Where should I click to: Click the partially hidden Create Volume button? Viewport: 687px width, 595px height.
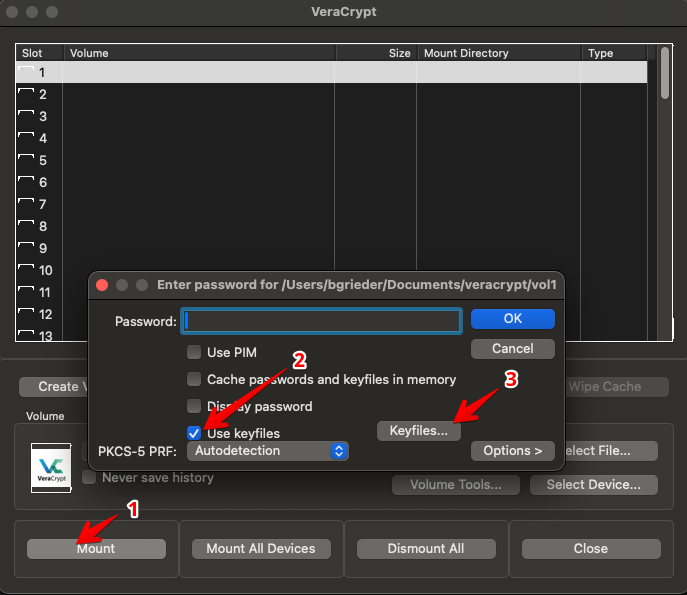[x=53, y=387]
